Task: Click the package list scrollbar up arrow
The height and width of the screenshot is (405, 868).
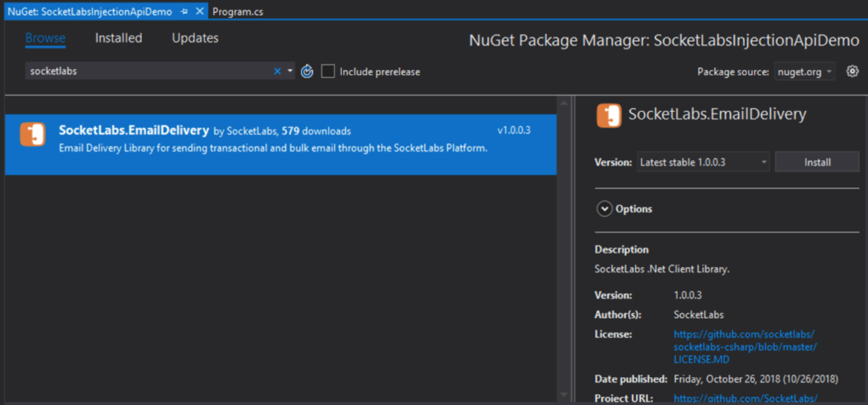Action: [562, 102]
